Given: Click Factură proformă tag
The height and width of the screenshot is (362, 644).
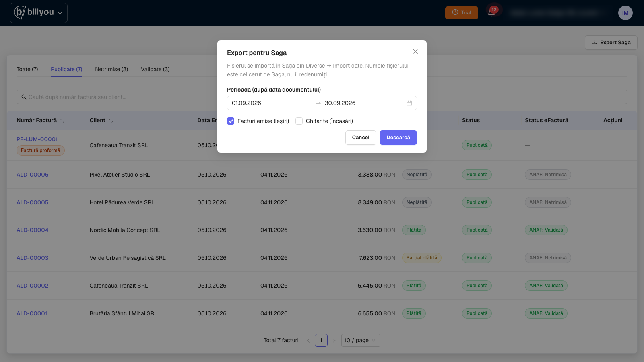Looking at the screenshot, I should tap(41, 150).
